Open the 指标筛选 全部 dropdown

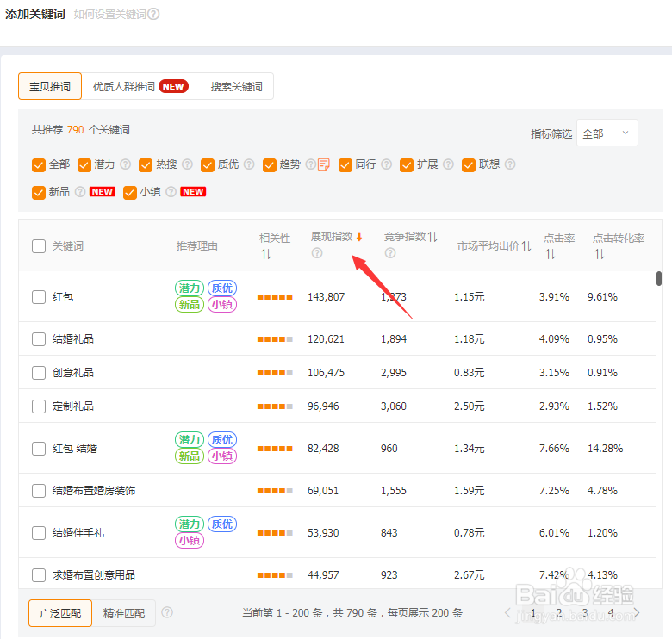click(x=607, y=133)
